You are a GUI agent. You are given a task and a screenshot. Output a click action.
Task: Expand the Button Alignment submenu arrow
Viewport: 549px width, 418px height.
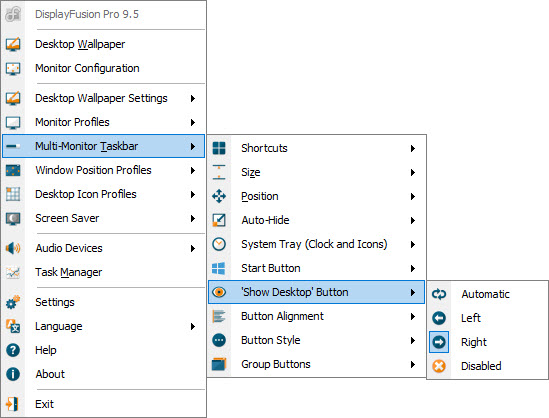(413, 316)
